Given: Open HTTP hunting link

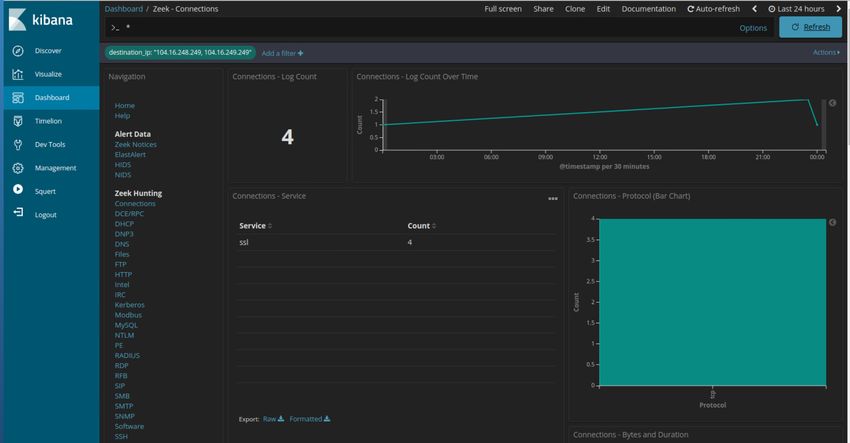Looking at the screenshot, I should click(124, 275).
